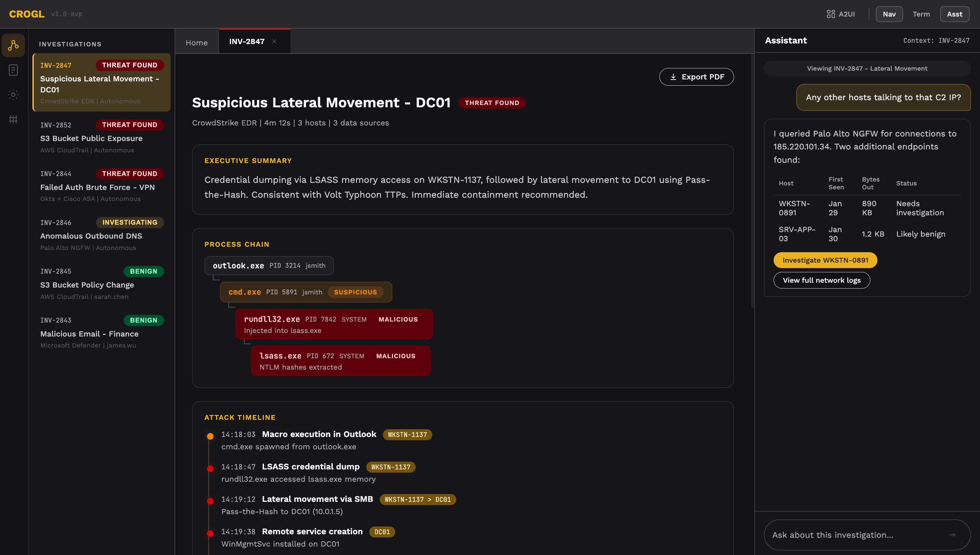Viewport: 980px width, 555px height.
Task: Toggle the Asst panel in the header
Action: (954, 14)
